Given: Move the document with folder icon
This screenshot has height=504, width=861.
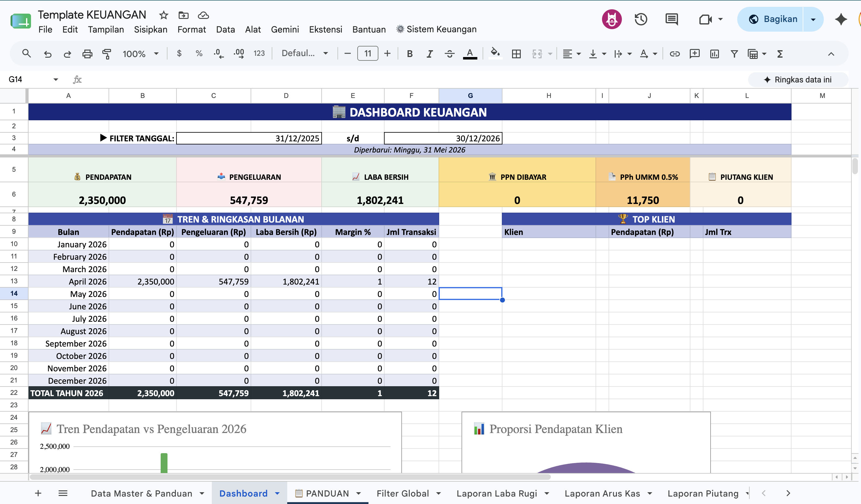Looking at the screenshot, I should tap(184, 15).
